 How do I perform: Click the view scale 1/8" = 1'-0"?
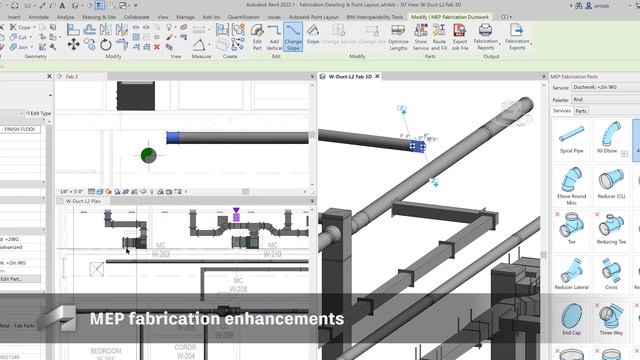pos(72,191)
